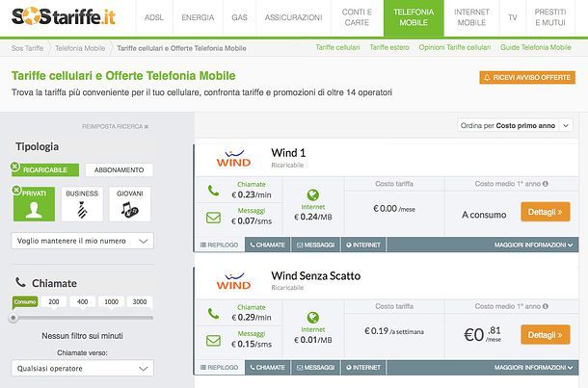Screen dimensions: 588x388
Task: Select the 1000 minutes preset
Action: (112, 302)
